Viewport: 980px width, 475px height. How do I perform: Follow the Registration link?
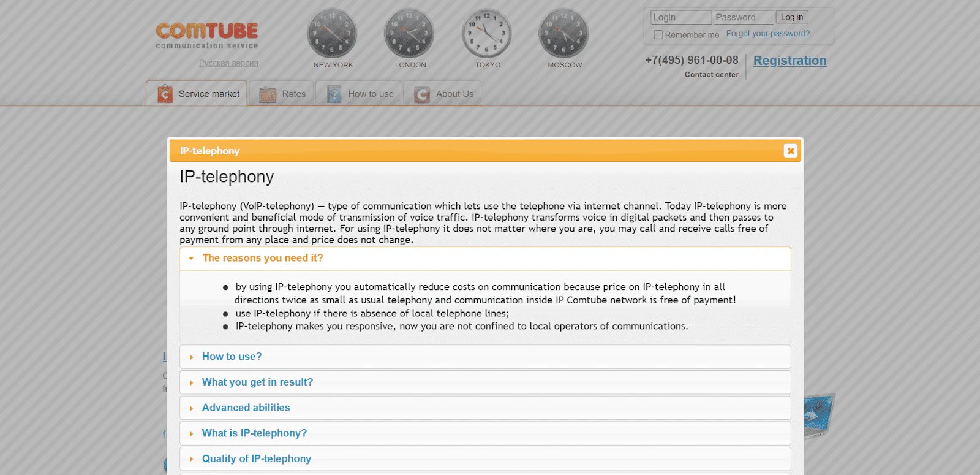point(790,61)
